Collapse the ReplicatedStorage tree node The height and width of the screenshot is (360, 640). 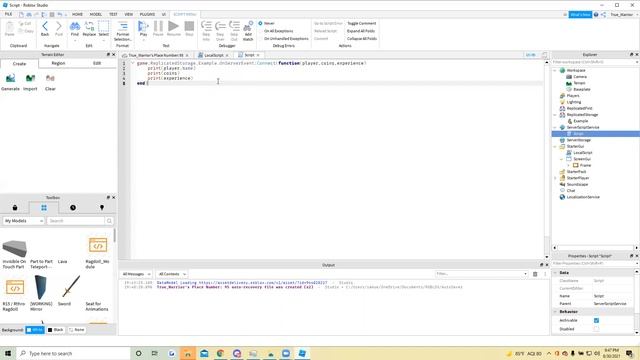point(555,115)
